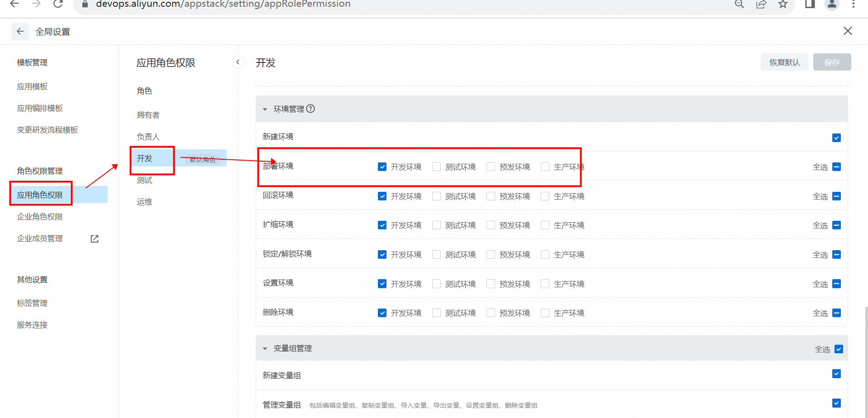This screenshot has width=868, height=418.
Task: Open browser three-dot menu
Action: (854, 4)
